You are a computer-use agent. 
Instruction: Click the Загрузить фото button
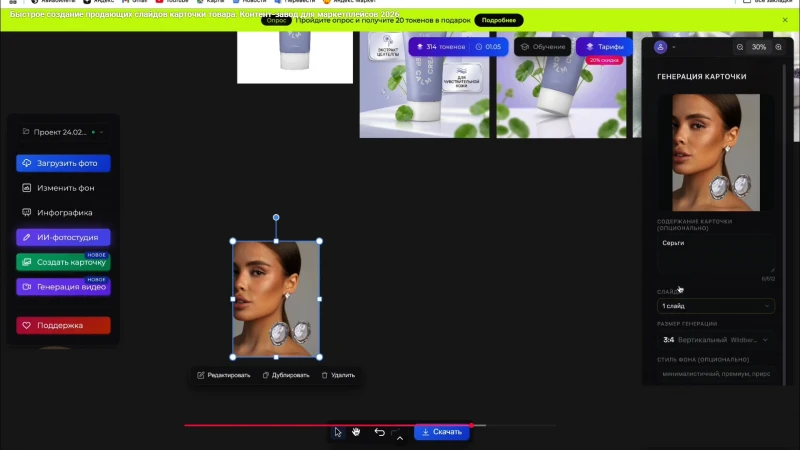[x=63, y=163]
